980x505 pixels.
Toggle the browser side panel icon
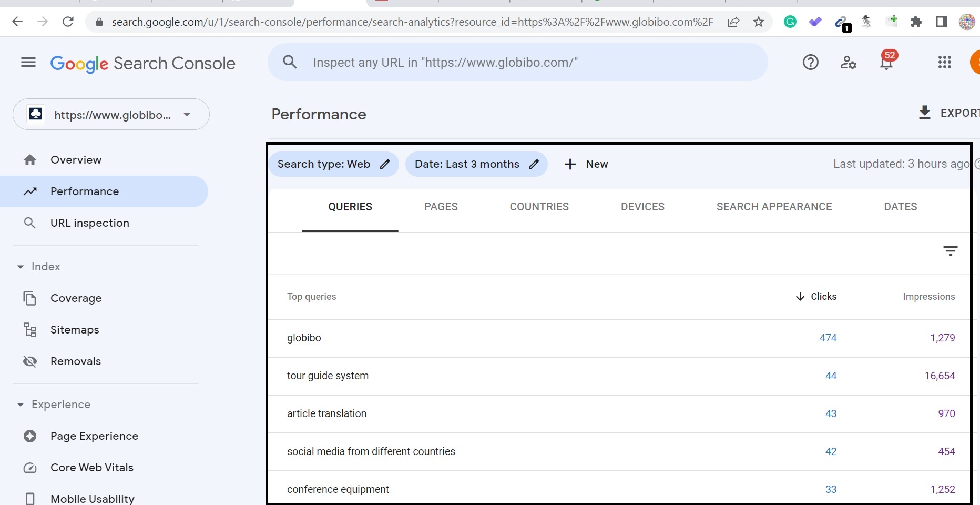pyautogui.click(x=942, y=22)
